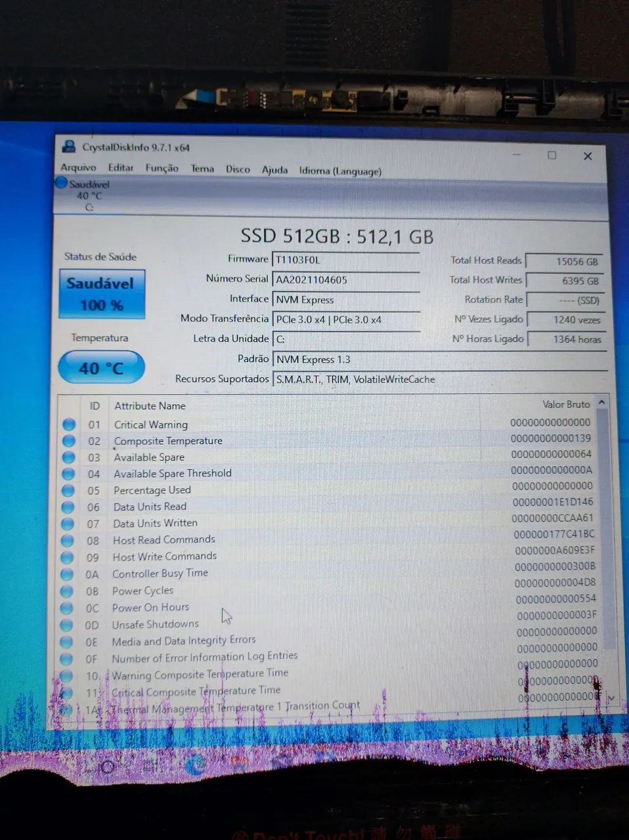Viewport: 629px width, 840px height.
Task: Select the Warning Composite Temperature Time row
Action: [x=328, y=671]
